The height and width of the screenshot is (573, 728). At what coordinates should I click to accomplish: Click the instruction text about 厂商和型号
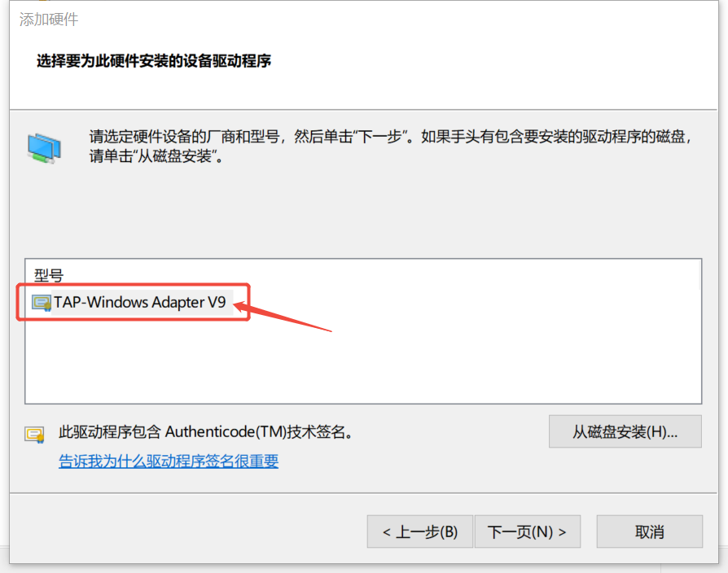tap(391, 147)
